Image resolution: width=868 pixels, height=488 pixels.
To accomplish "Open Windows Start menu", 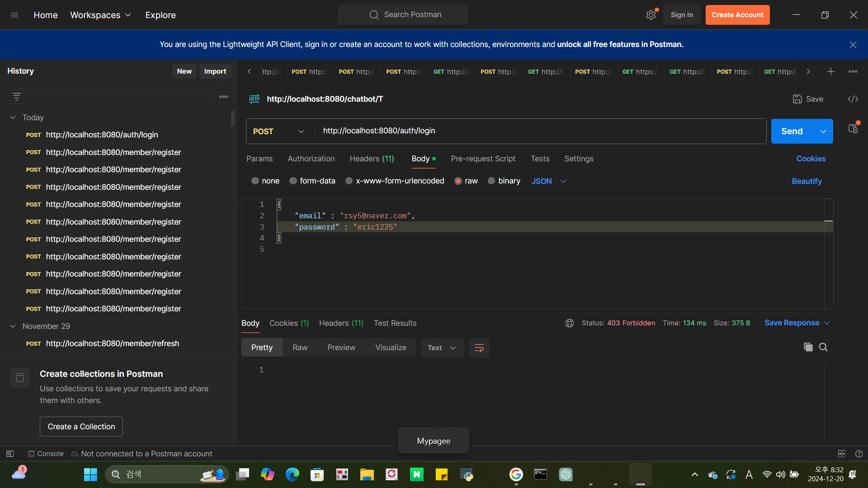I will pyautogui.click(x=90, y=474).
